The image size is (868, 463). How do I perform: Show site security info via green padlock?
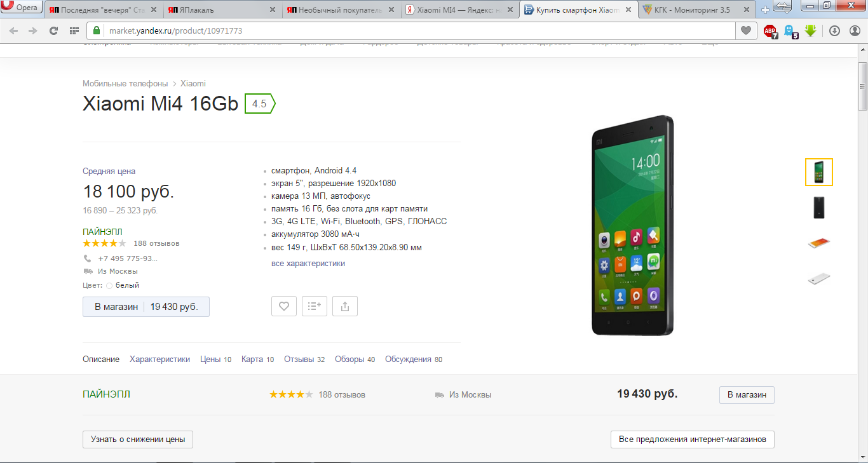[97, 30]
